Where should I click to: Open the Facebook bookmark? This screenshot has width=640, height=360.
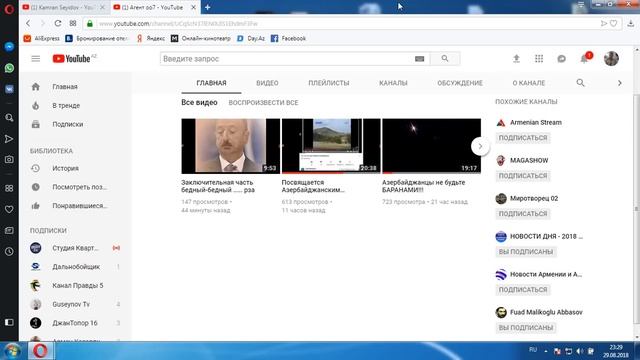pos(288,38)
